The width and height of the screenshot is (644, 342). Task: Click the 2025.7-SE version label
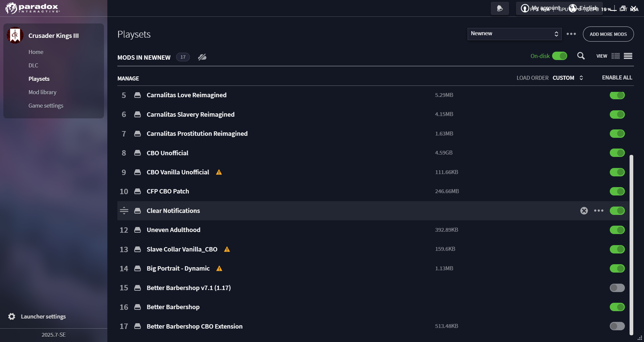tap(54, 335)
